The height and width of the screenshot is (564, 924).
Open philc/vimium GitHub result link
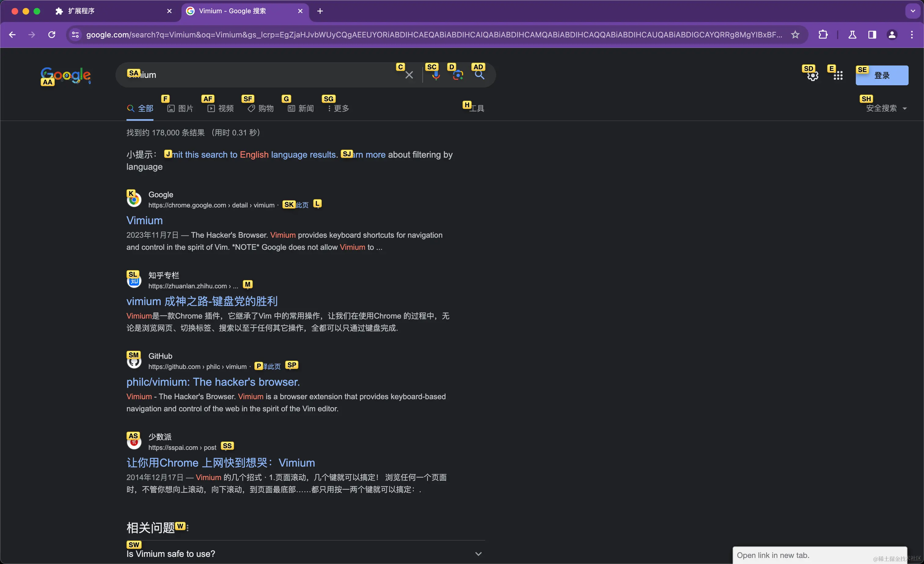tap(213, 382)
